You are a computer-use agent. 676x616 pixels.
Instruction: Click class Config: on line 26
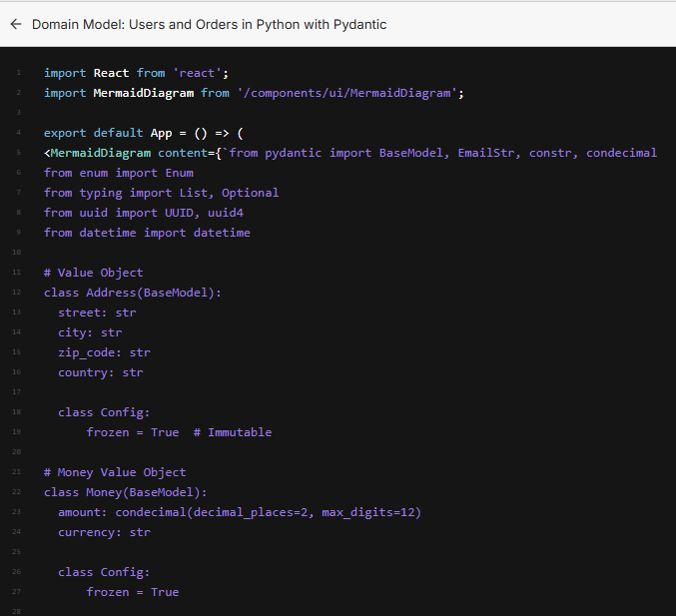coord(104,572)
